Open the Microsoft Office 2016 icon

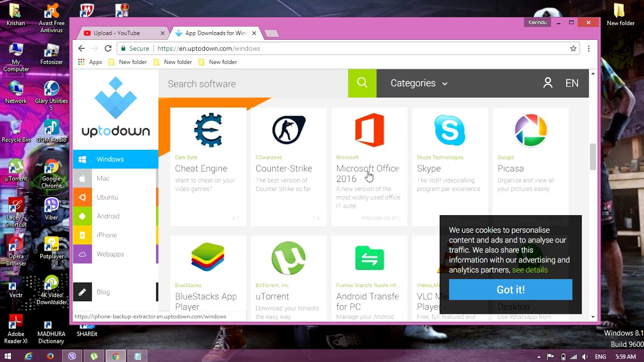point(369,130)
